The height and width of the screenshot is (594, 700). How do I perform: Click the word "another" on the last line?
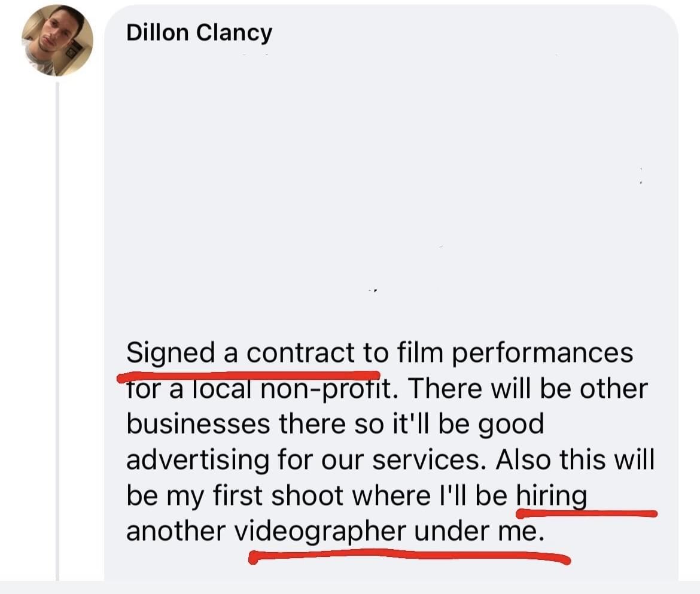176,532
